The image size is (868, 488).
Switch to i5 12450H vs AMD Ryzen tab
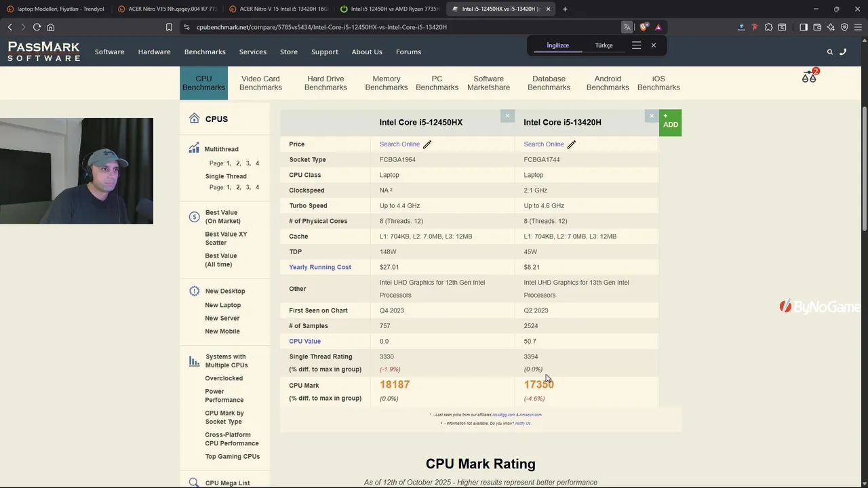(x=389, y=9)
